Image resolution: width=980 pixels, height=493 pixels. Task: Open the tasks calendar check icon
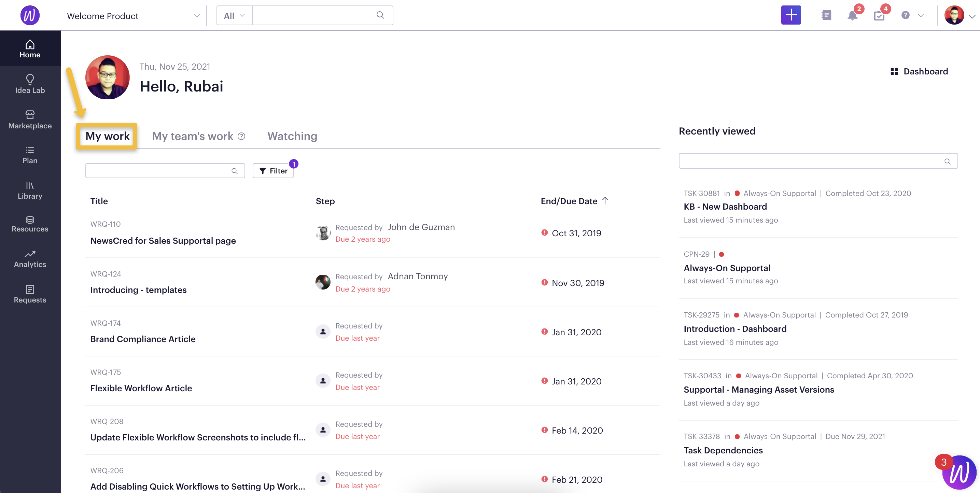[879, 16]
